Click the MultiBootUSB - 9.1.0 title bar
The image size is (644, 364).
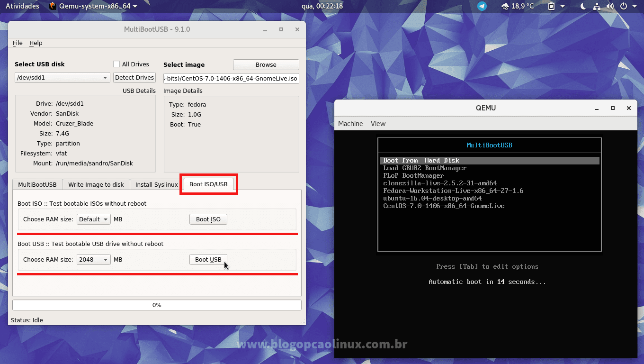(x=157, y=29)
